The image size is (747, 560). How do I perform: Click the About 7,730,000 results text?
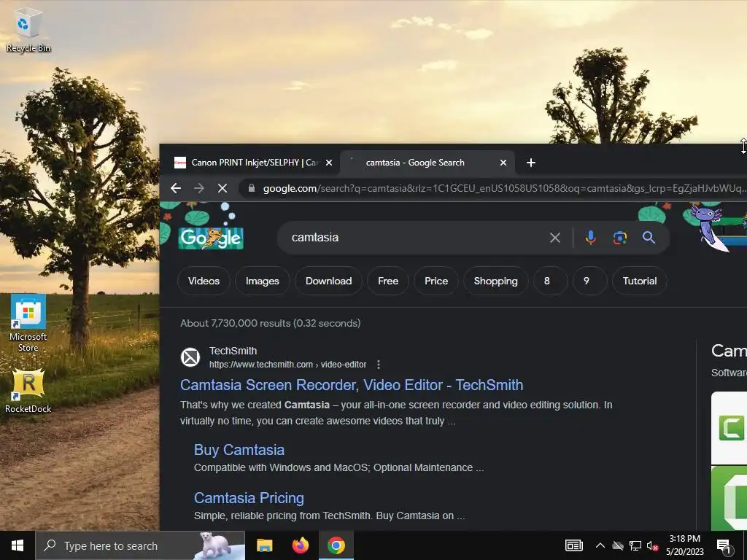tap(270, 323)
